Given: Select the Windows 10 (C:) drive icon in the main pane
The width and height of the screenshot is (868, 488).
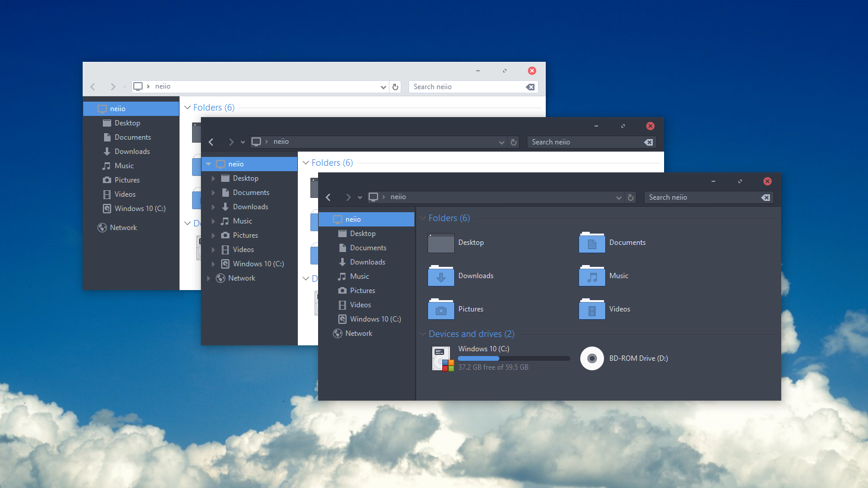Looking at the screenshot, I should [443, 358].
